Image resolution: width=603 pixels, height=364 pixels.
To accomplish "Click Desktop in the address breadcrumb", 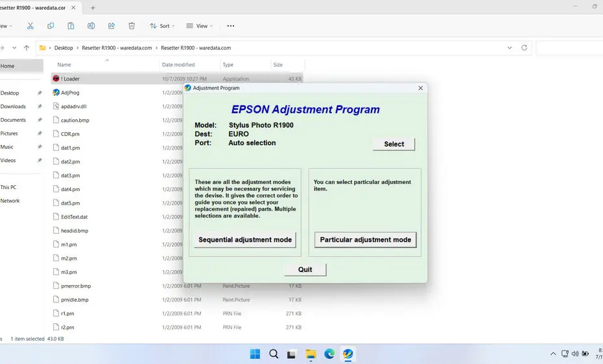I will (x=64, y=48).
